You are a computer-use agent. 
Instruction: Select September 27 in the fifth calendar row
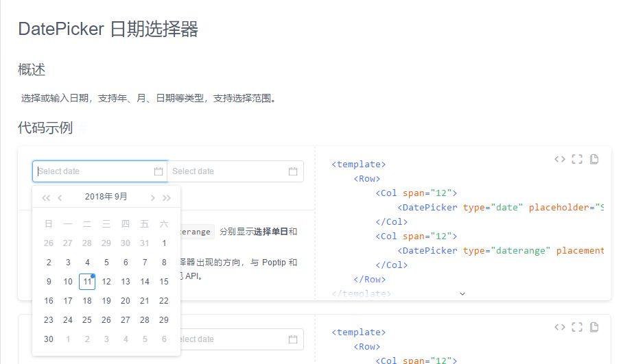pyautogui.click(x=126, y=320)
